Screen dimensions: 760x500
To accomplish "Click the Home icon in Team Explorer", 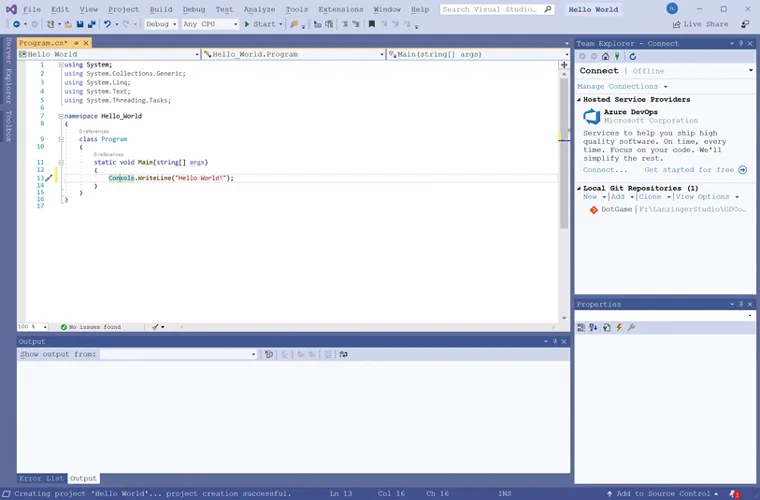I will tap(607, 56).
